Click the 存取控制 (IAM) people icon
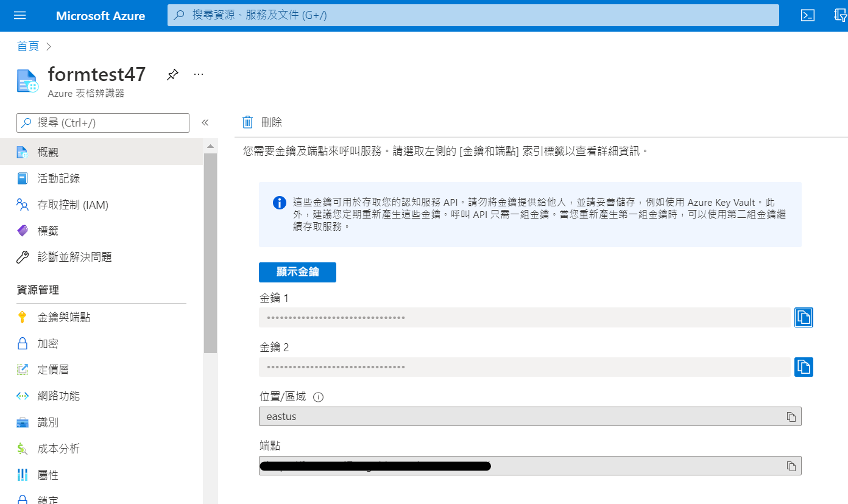Image resolution: width=848 pixels, height=504 pixels. pos(23,205)
